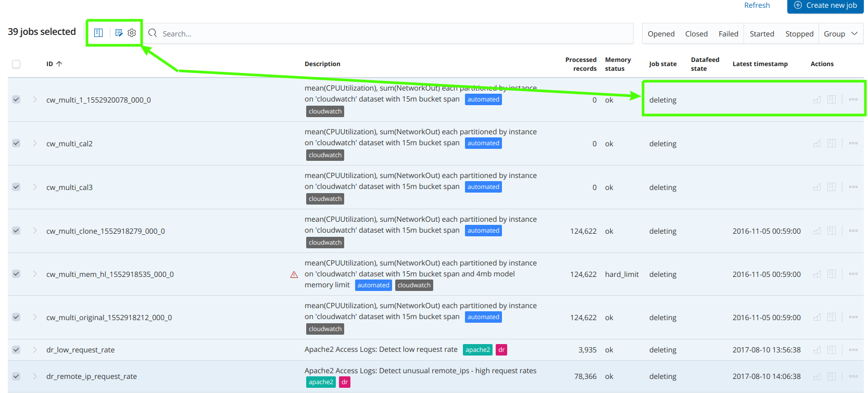Open the gear management actions icon
868x393 pixels.
click(x=132, y=33)
